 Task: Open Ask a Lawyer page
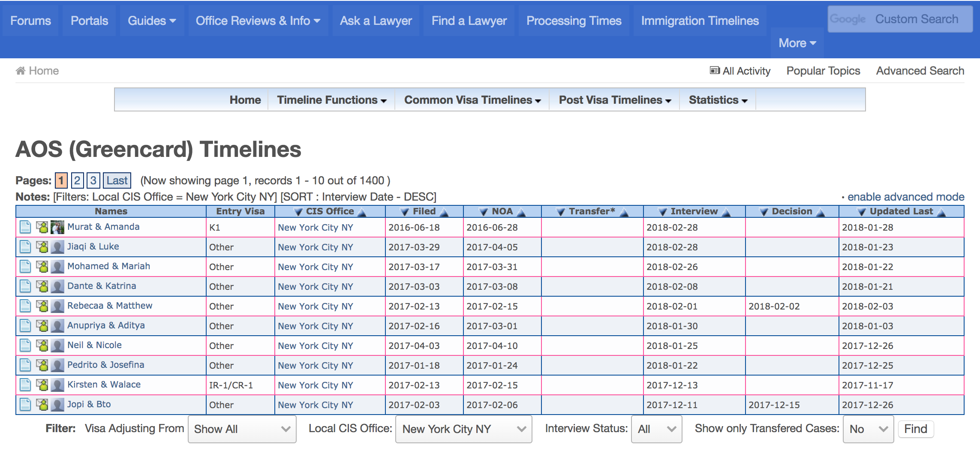(376, 21)
